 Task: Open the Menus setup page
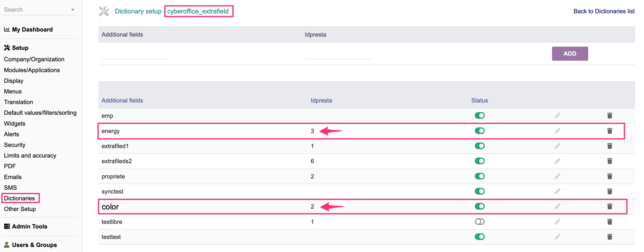coord(13,91)
